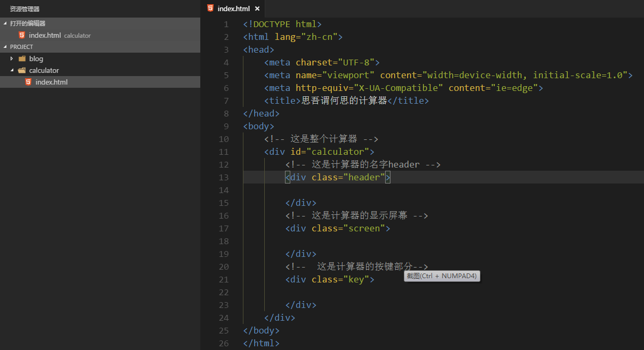This screenshot has width=644, height=350.
Task: Click the open folder icon beside calculator
Action: [x=21, y=70]
